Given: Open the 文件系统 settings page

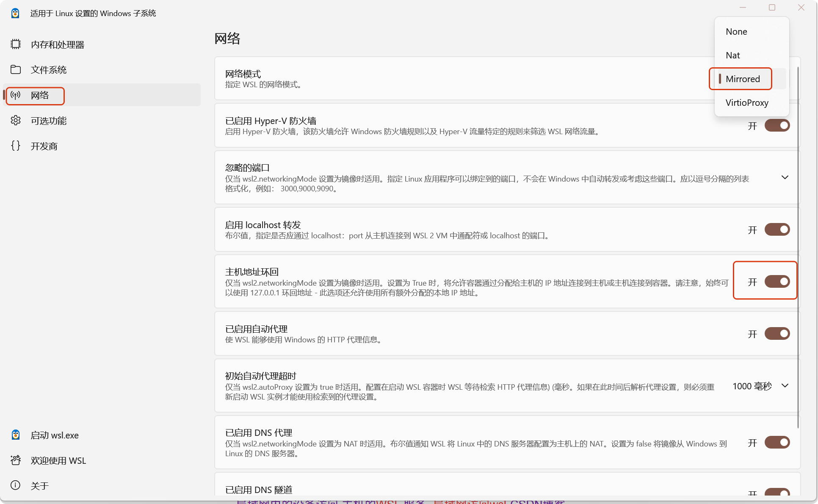Looking at the screenshot, I should (102, 70).
